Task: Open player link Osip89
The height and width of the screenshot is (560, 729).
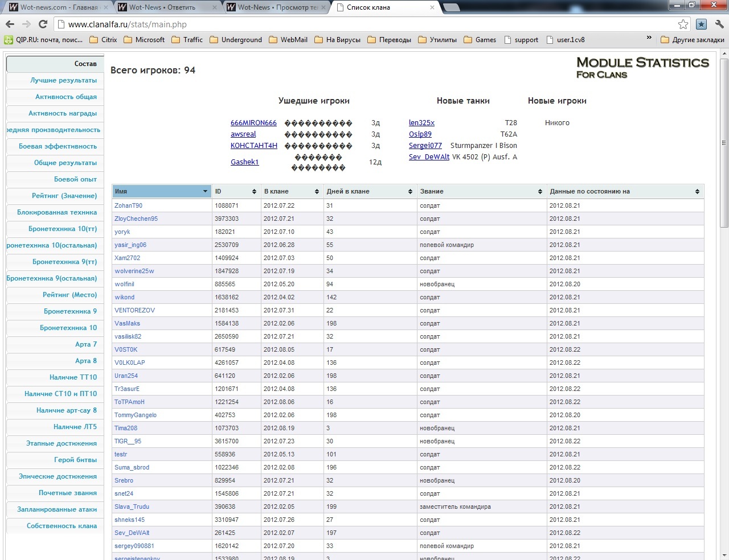Action: [x=420, y=134]
